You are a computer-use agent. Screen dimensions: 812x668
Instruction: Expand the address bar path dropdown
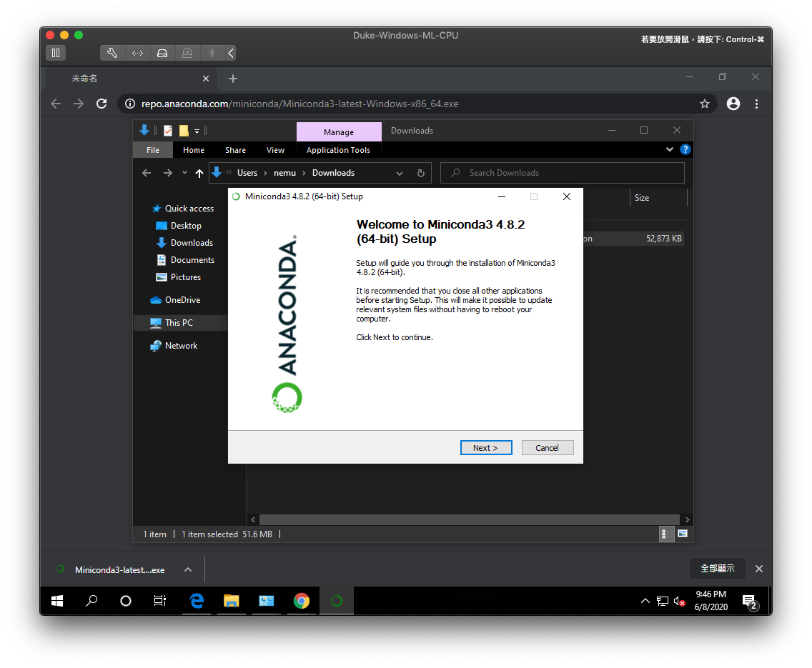pos(399,173)
